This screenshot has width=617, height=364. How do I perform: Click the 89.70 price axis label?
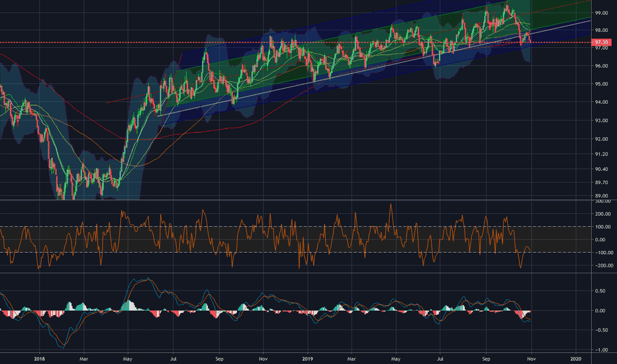(601, 183)
